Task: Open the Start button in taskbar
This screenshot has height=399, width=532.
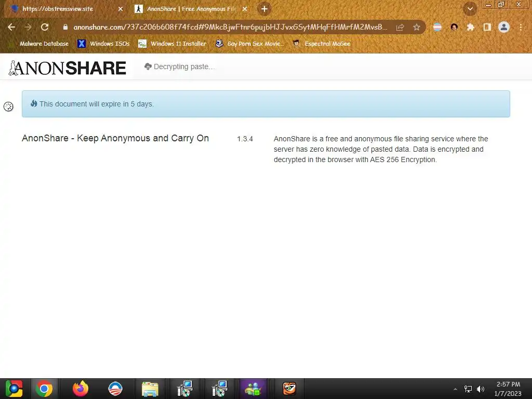Action: [x=14, y=389]
